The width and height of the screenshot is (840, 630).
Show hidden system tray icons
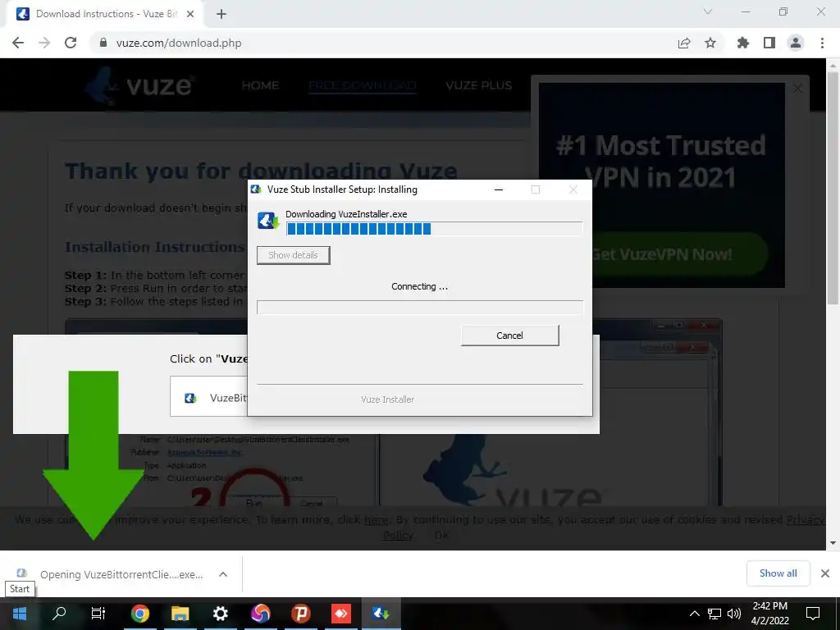pyautogui.click(x=694, y=614)
